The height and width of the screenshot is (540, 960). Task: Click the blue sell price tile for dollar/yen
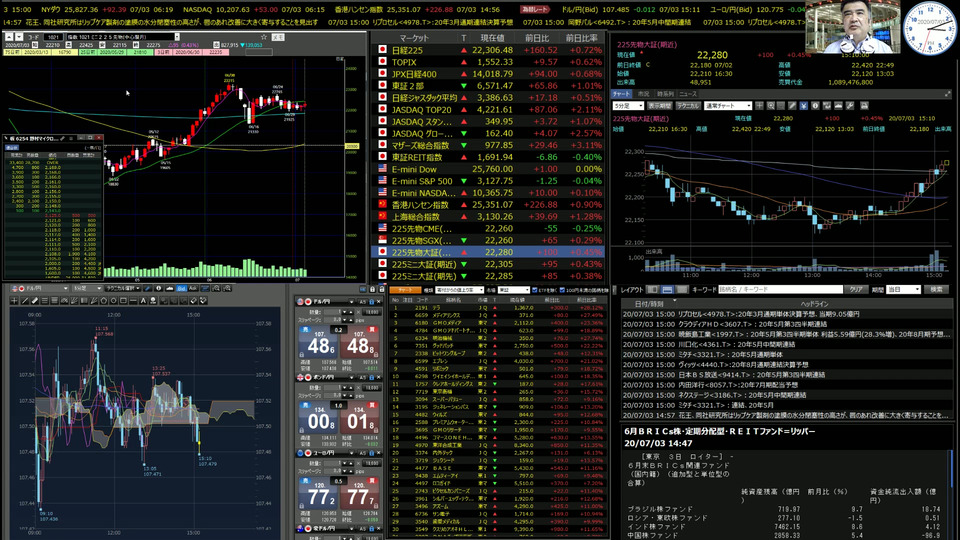click(x=317, y=343)
